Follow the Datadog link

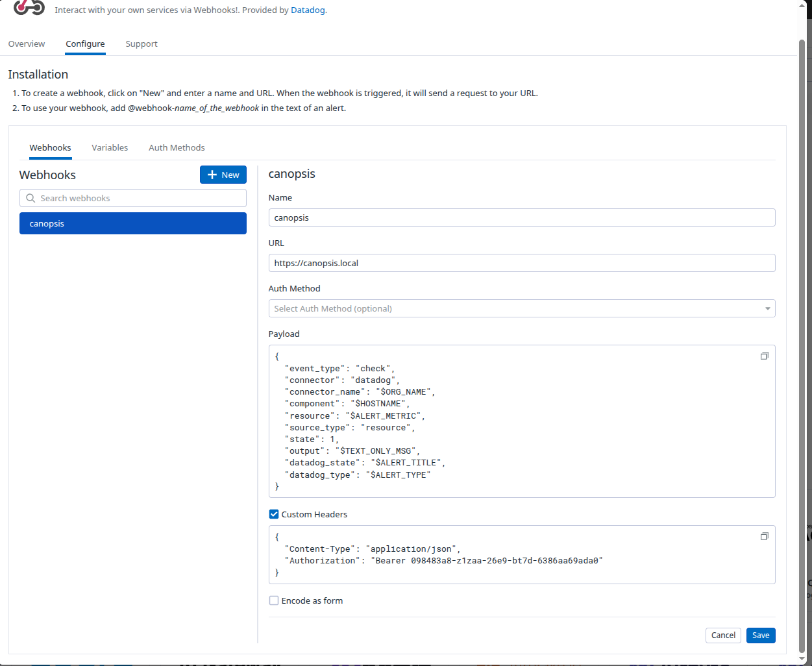click(308, 10)
